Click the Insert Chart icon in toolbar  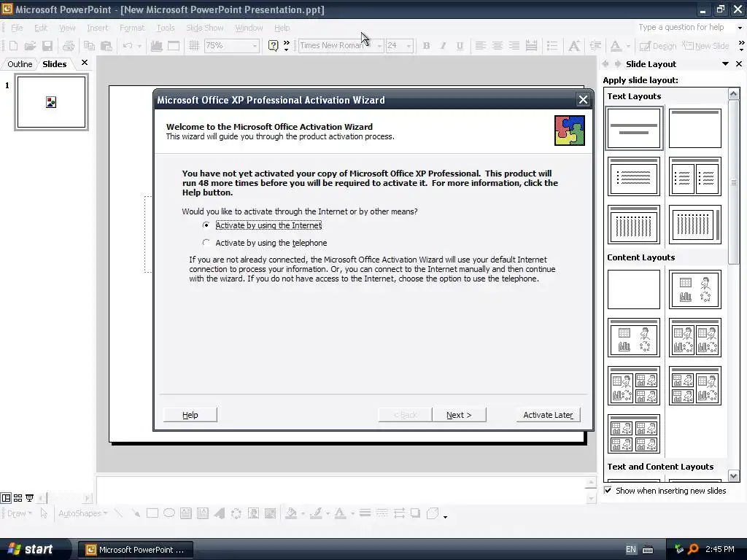click(x=156, y=46)
